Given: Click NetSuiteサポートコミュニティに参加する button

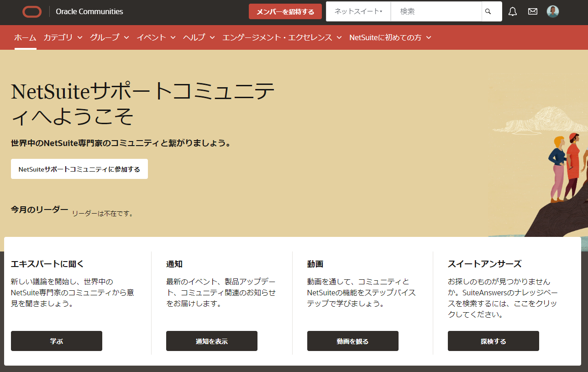Looking at the screenshot, I should point(79,169).
